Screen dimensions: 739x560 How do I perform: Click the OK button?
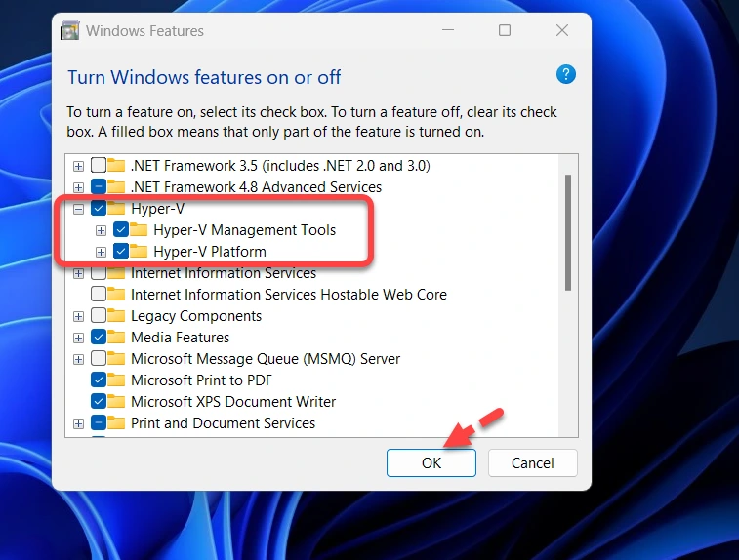[431, 463]
